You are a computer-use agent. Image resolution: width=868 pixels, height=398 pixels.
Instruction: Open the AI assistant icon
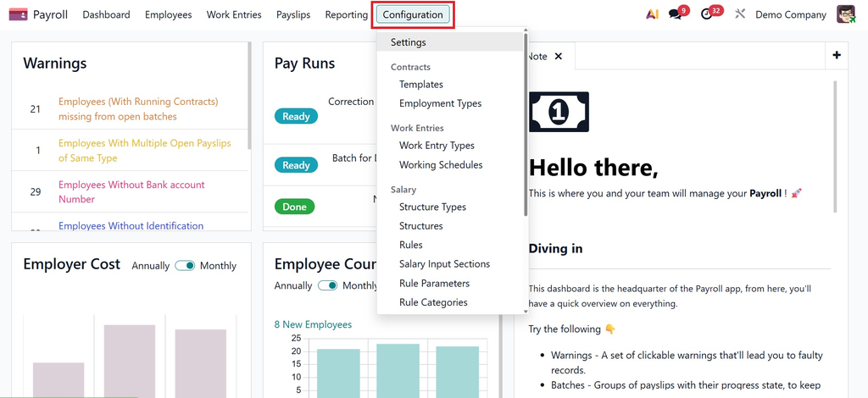pos(652,15)
